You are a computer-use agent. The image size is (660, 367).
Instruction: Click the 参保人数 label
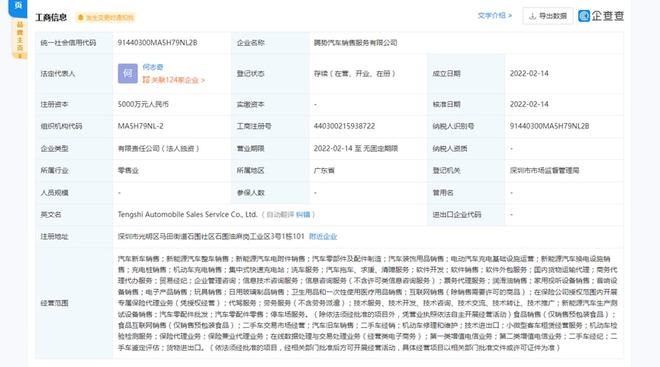click(x=250, y=192)
